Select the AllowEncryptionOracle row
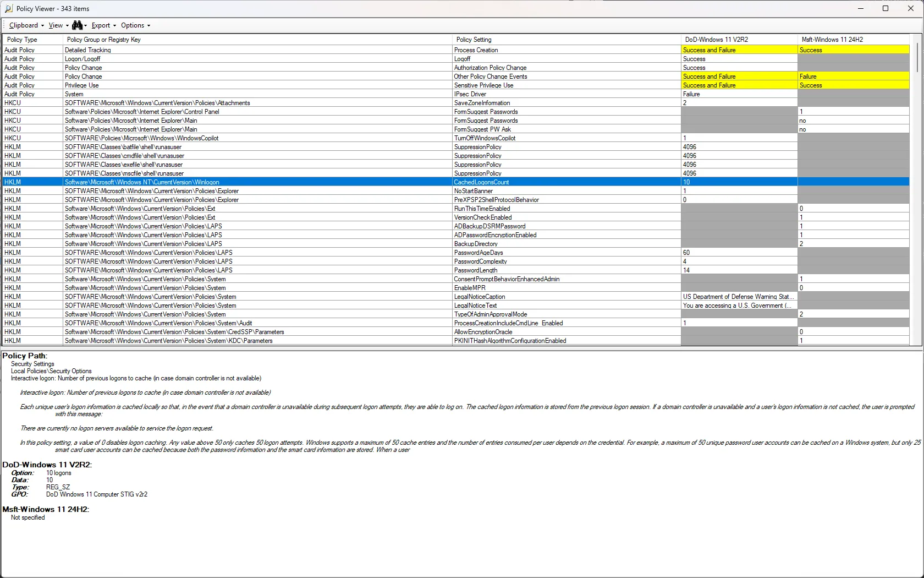This screenshot has height=578, width=924. point(455,332)
